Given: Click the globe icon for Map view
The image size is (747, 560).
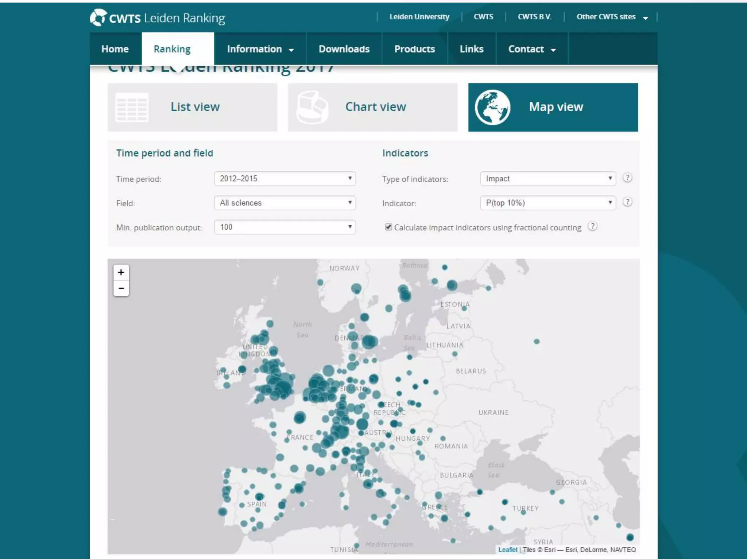Looking at the screenshot, I should (x=492, y=107).
